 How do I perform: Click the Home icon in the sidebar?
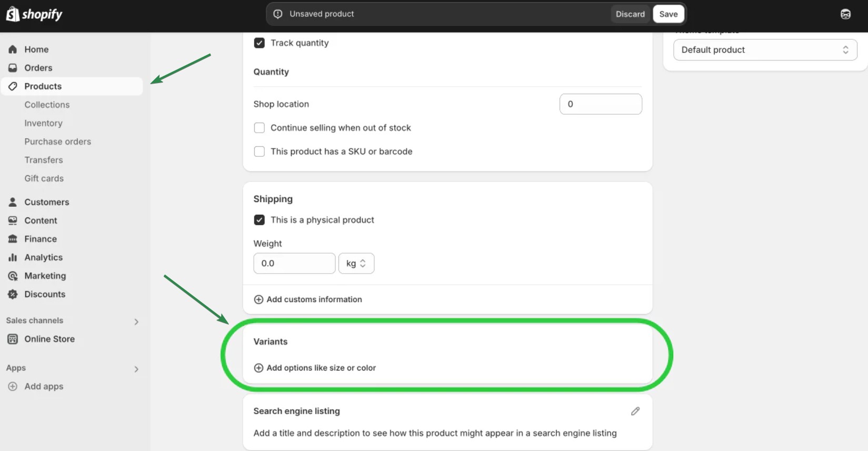click(12, 49)
